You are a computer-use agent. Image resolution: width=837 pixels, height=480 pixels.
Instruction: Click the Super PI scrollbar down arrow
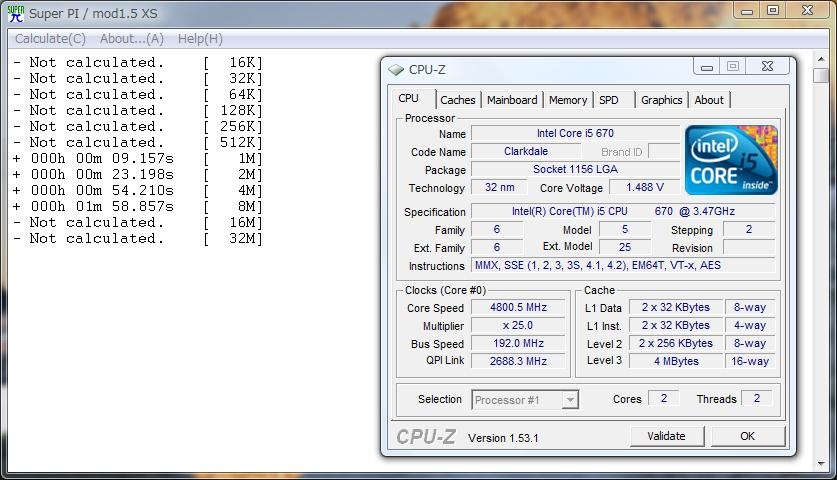821,463
